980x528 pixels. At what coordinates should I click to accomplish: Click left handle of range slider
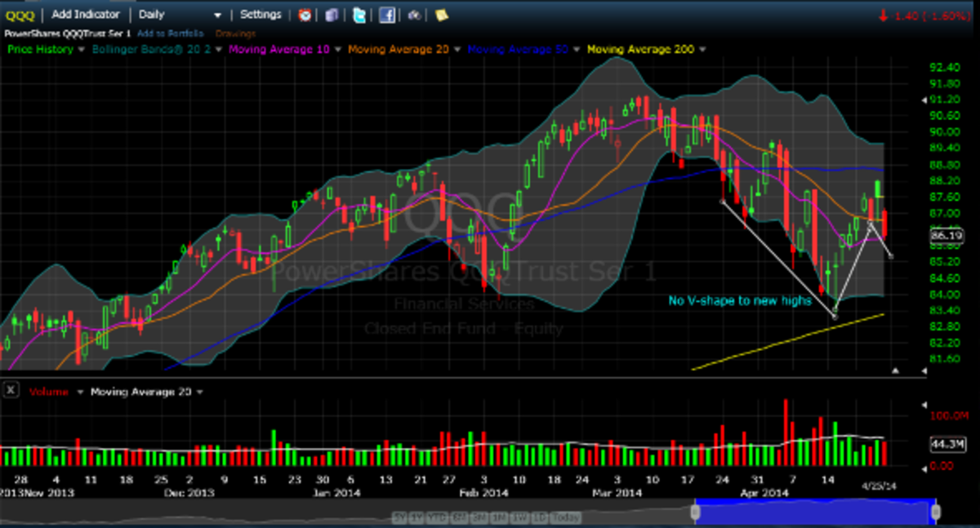click(696, 512)
